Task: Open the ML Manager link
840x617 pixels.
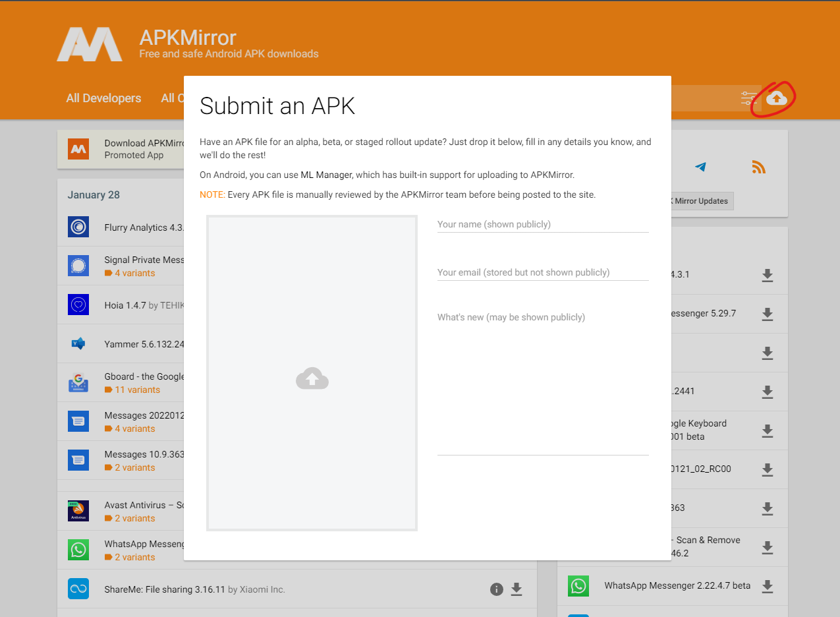Action: [x=327, y=175]
